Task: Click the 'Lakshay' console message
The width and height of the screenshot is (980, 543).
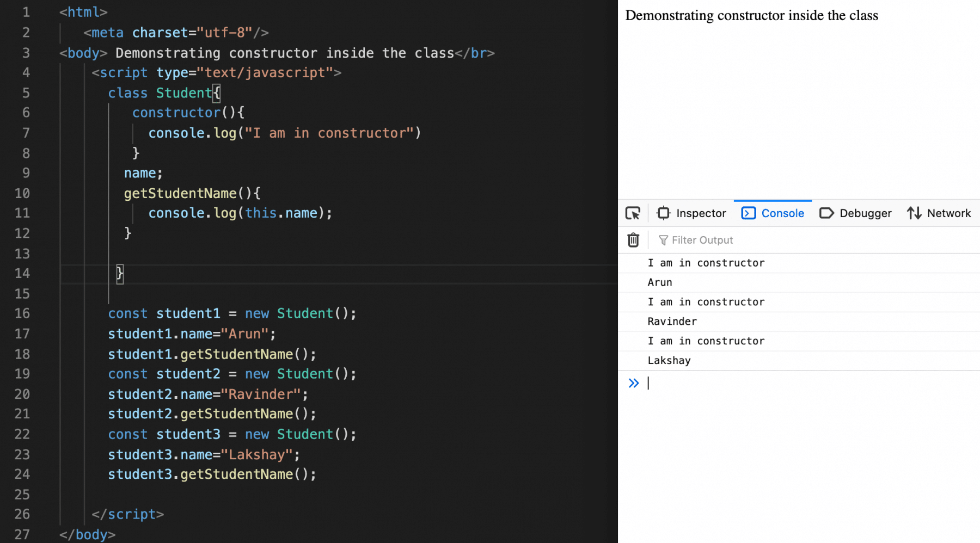Action: point(669,360)
